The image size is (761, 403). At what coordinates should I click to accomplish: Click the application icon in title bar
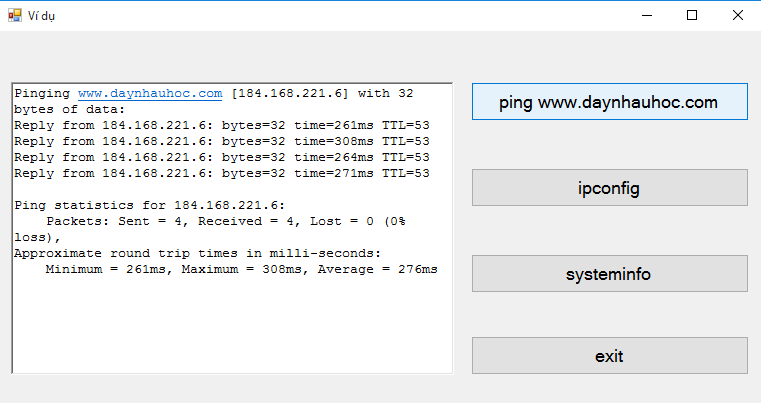(x=14, y=15)
